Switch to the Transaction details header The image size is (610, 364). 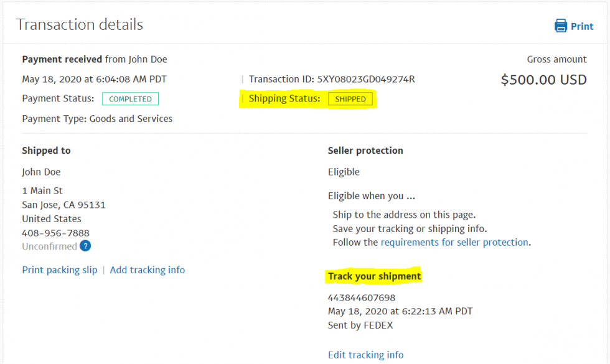[x=79, y=24]
